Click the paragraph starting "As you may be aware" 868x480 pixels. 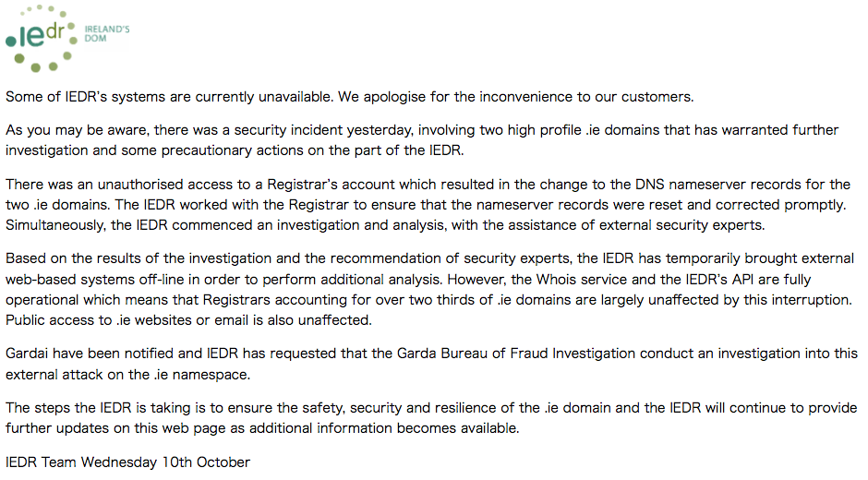pos(422,140)
